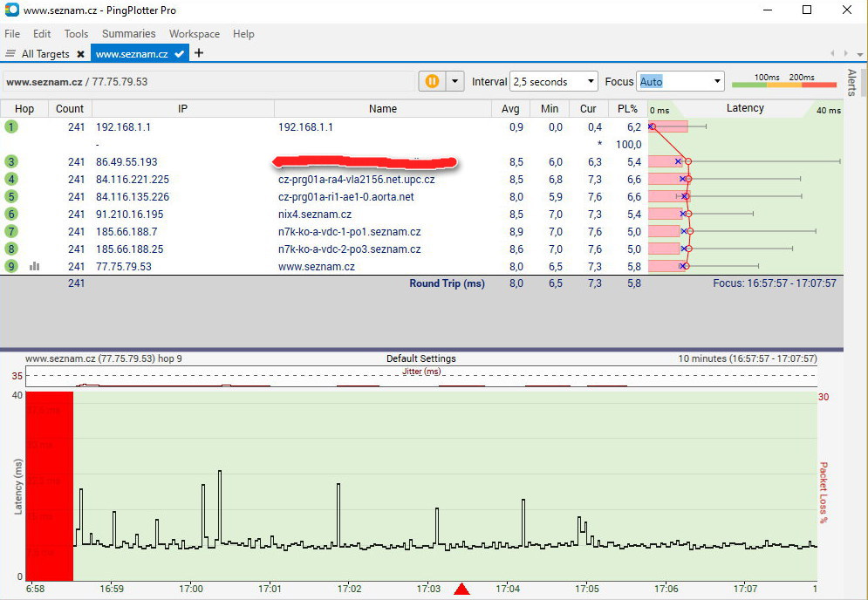This screenshot has width=868, height=600.
Task: Open the Tools menu
Action: 76,34
